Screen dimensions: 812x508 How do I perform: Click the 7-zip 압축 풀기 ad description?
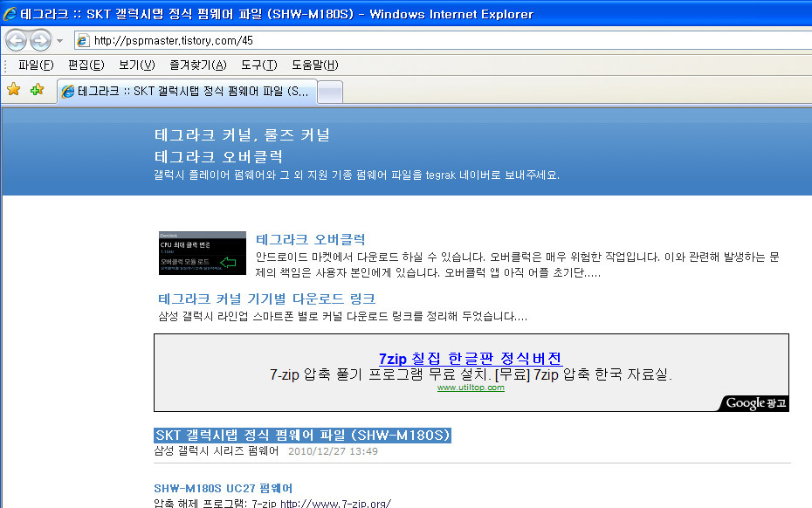point(471,374)
